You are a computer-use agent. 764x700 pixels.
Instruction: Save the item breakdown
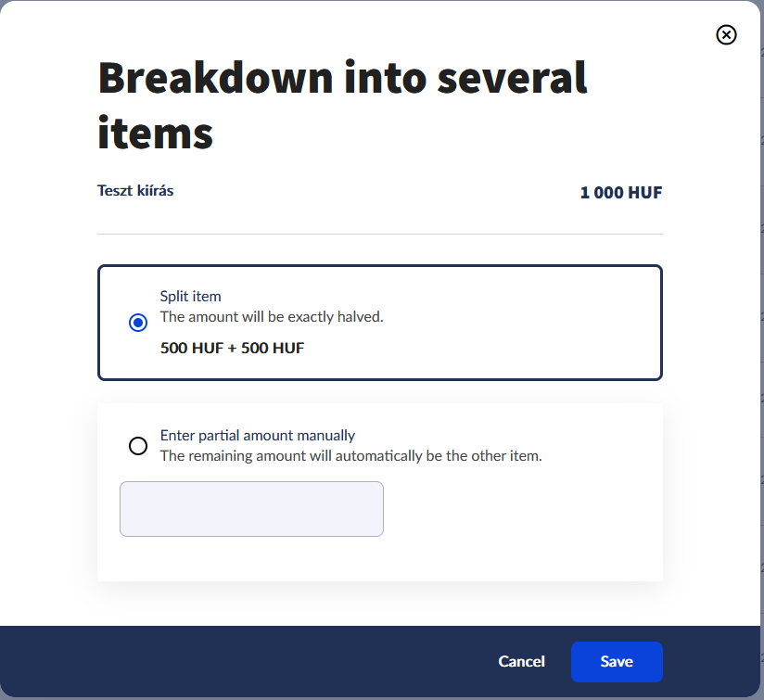[617, 661]
